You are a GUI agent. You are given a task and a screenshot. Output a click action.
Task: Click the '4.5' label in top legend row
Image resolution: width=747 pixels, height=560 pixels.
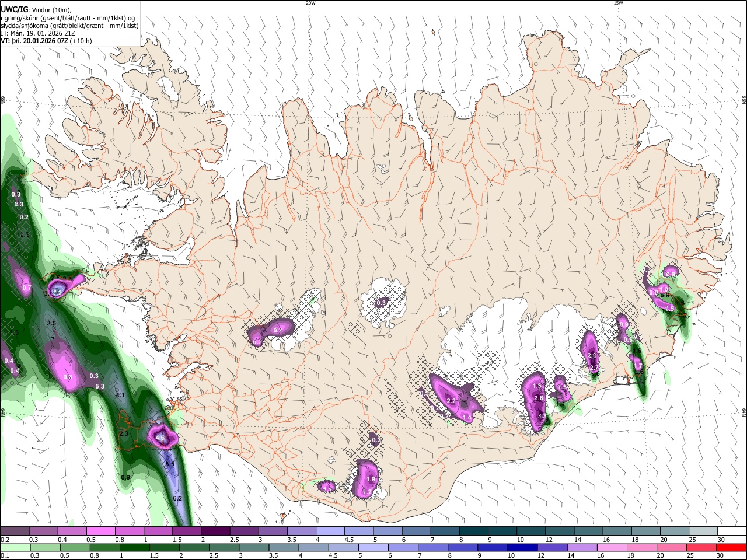[x=348, y=540]
